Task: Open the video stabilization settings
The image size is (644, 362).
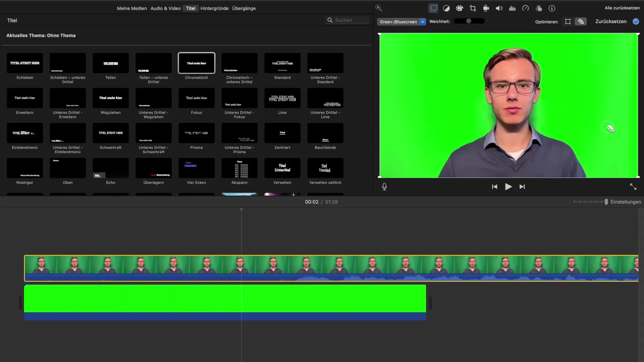Action: 486,8
